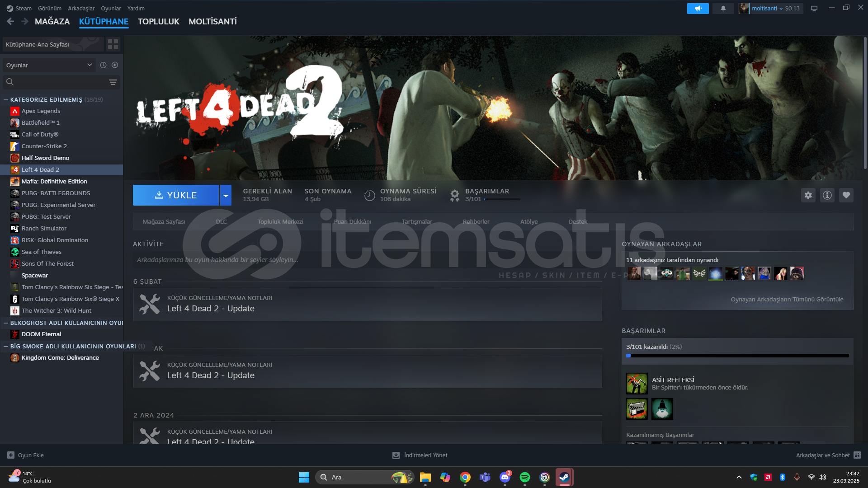The image size is (868, 488).
Task: Open the announcements megaphone button
Action: (x=698, y=8)
